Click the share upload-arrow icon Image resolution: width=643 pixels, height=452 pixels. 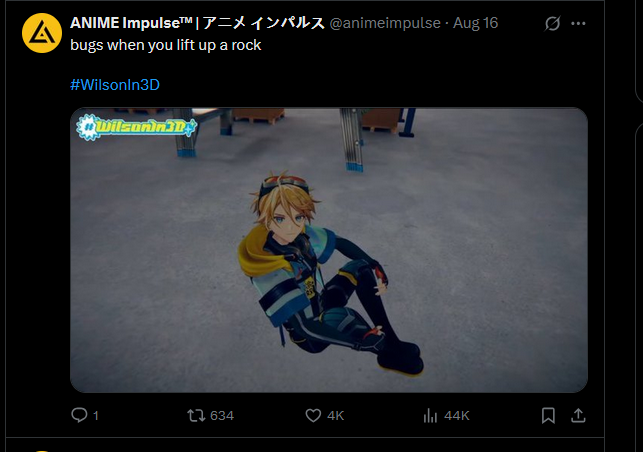click(578, 415)
